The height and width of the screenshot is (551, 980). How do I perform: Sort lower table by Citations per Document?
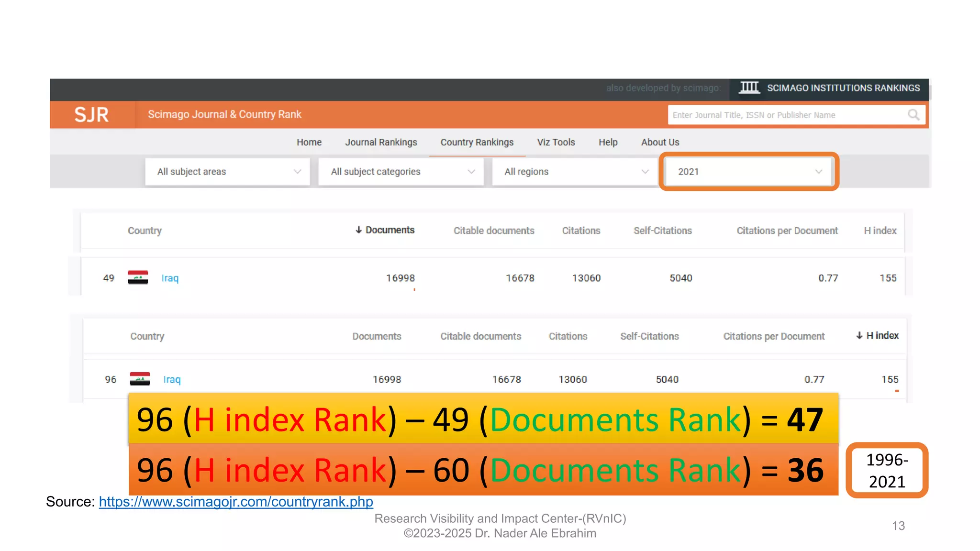pos(774,336)
